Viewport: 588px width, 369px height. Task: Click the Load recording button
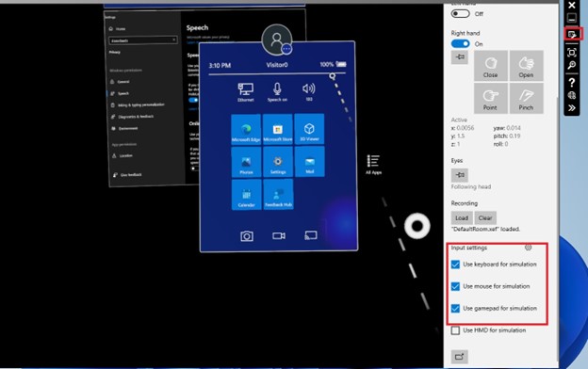pyautogui.click(x=462, y=217)
